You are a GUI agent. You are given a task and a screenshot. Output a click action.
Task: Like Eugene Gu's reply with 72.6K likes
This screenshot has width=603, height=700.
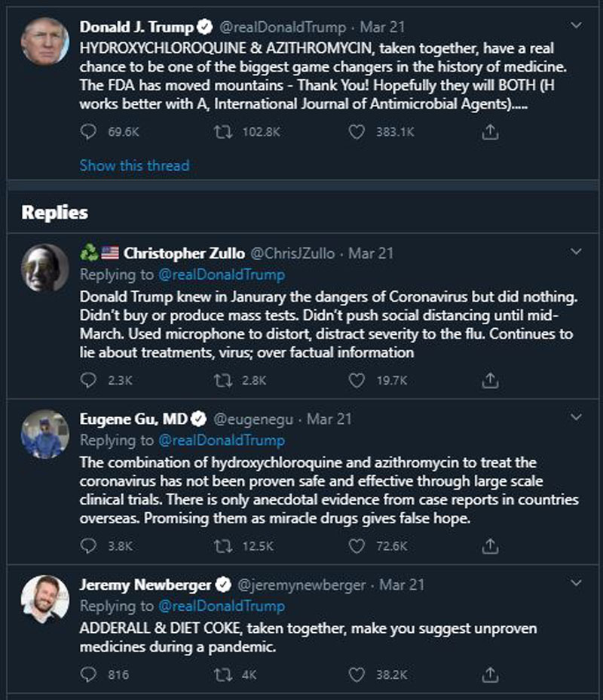coord(357,546)
